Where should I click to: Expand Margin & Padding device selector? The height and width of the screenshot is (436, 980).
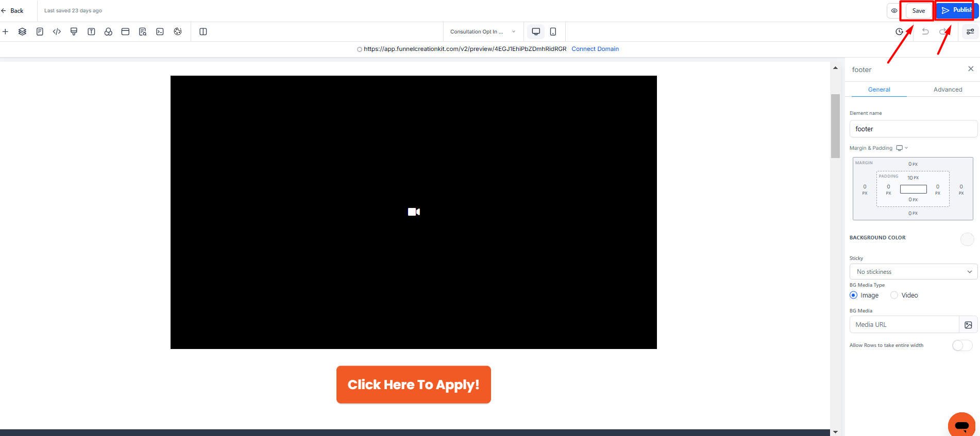tap(902, 148)
